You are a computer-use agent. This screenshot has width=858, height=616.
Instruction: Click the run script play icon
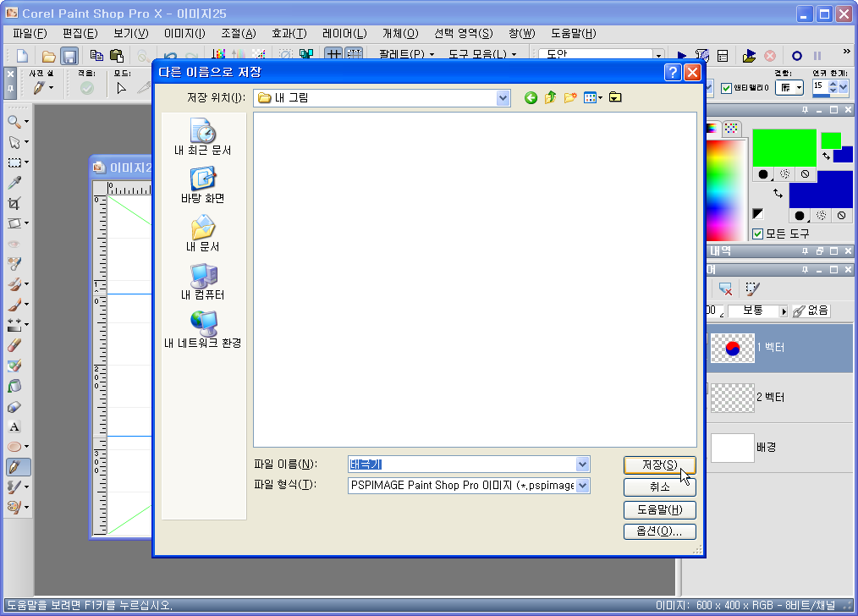(x=681, y=55)
